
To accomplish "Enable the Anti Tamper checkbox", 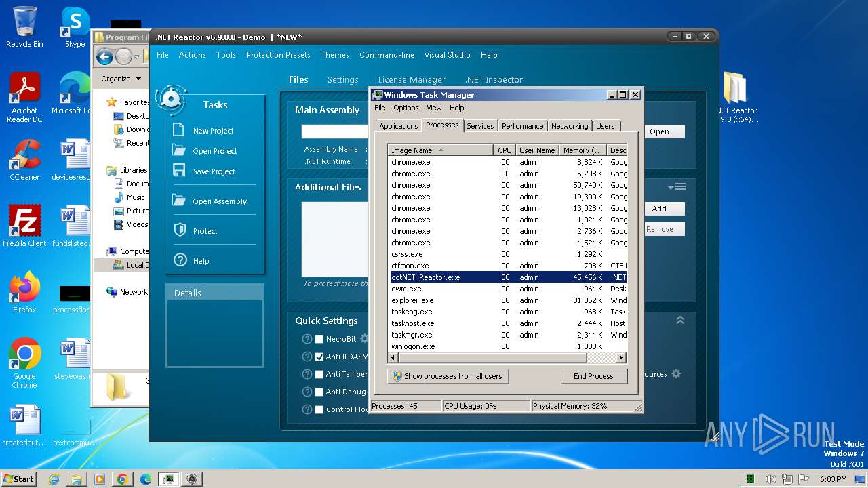I will pyautogui.click(x=319, y=374).
